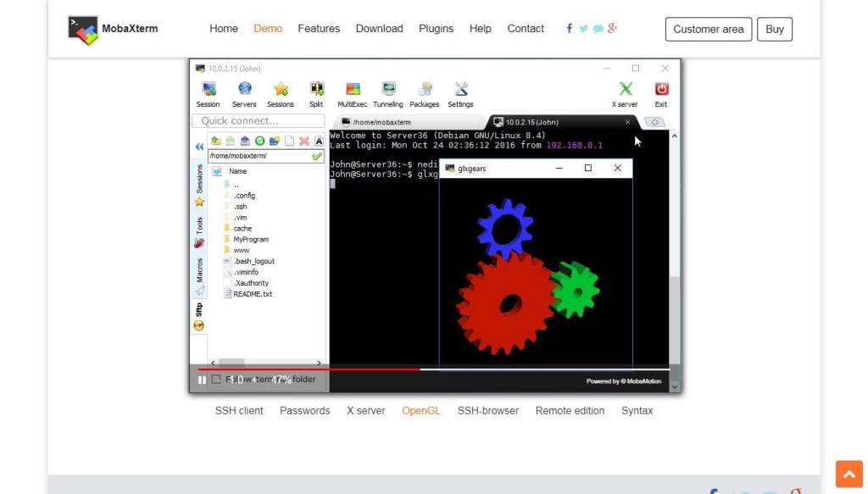Image resolution: width=868 pixels, height=494 pixels.
Task: Open the Plugins nav link
Action: [437, 29]
